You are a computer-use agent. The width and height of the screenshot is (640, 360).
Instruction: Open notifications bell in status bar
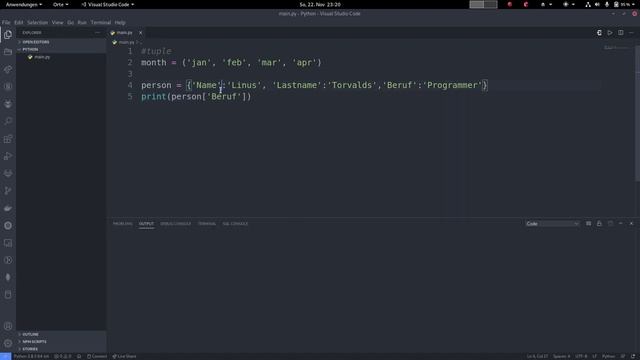click(x=633, y=356)
